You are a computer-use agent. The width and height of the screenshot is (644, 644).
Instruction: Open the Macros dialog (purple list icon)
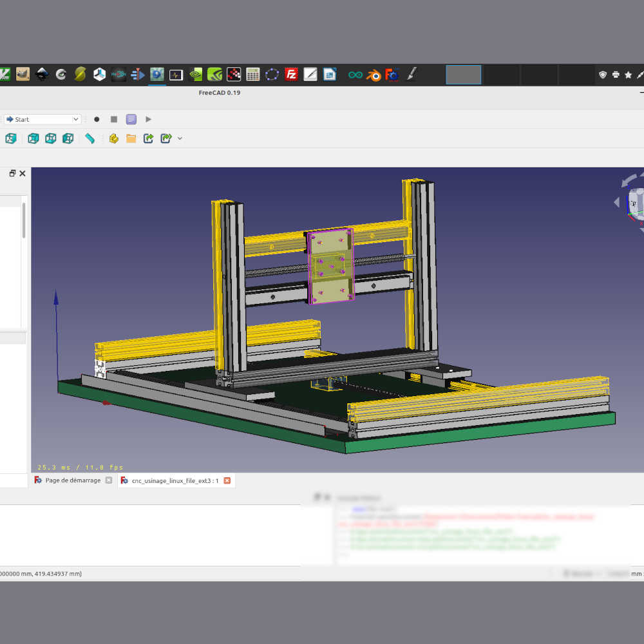point(131,119)
